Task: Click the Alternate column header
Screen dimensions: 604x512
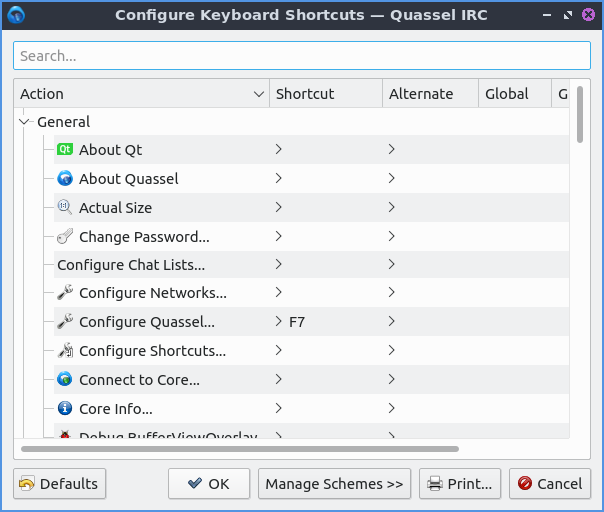Action: 430,94
